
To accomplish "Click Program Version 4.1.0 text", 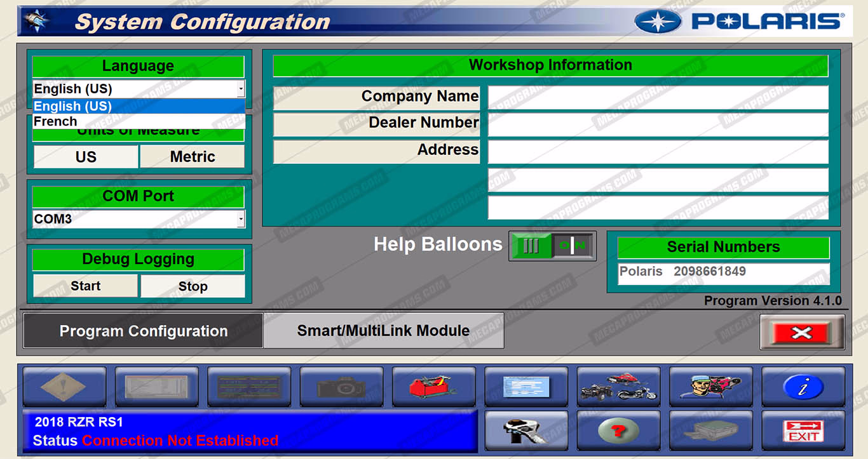I will [x=773, y=301].
